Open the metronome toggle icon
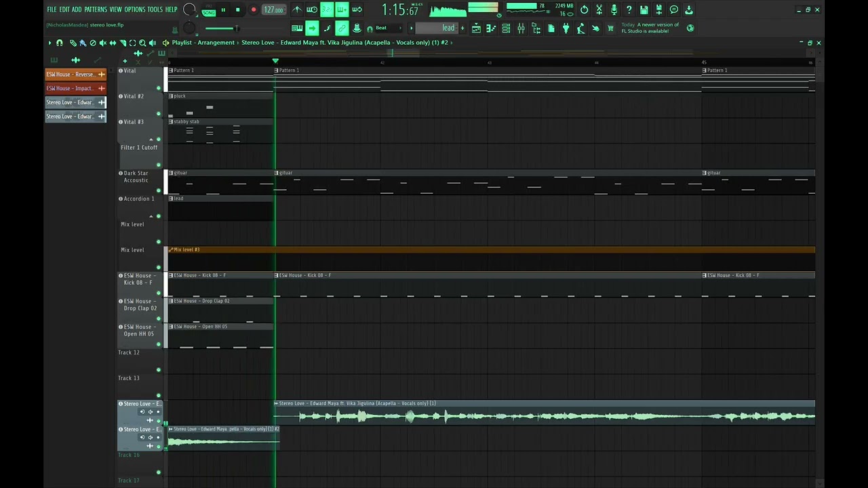The height and width of the screenshot is (488, 868). 297,9
